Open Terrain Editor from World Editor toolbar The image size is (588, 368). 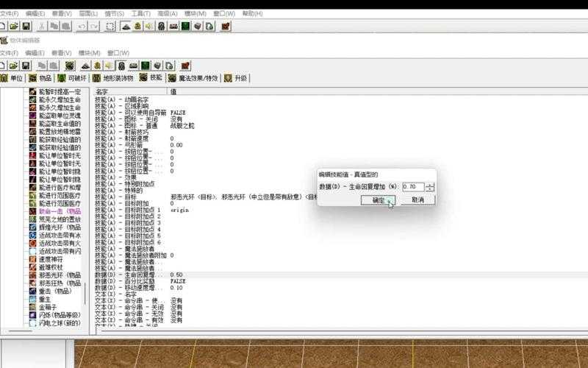[126, 26]
